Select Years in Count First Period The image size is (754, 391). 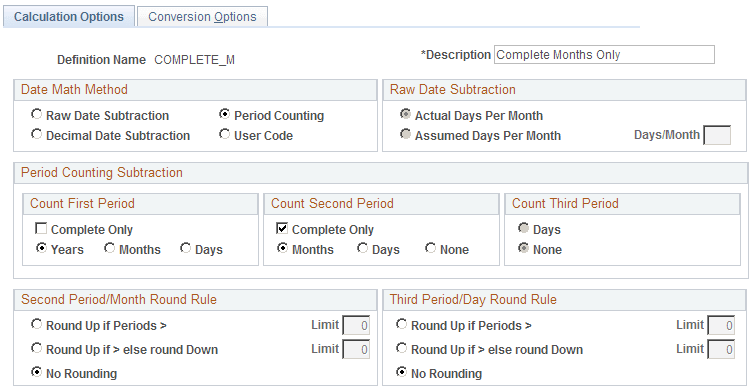(x=42, y=248)
